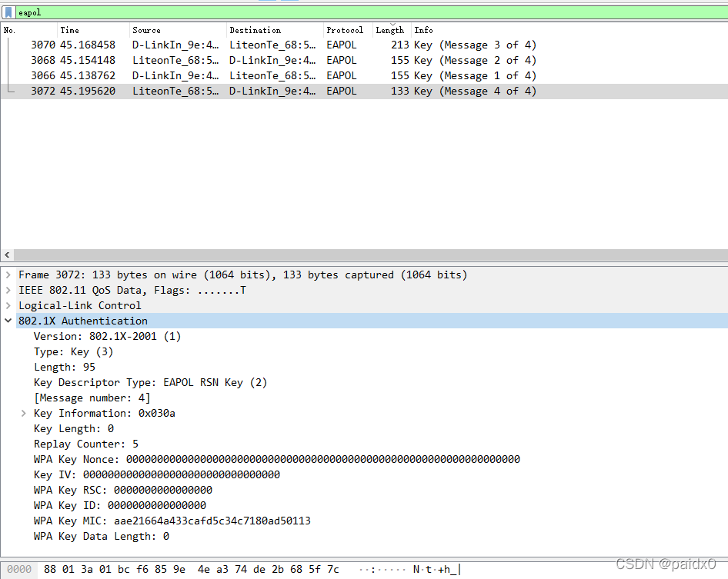Sort packets by the No. column header
The height and width of the screenshot is (579, 728).
(x=28, y=30)
